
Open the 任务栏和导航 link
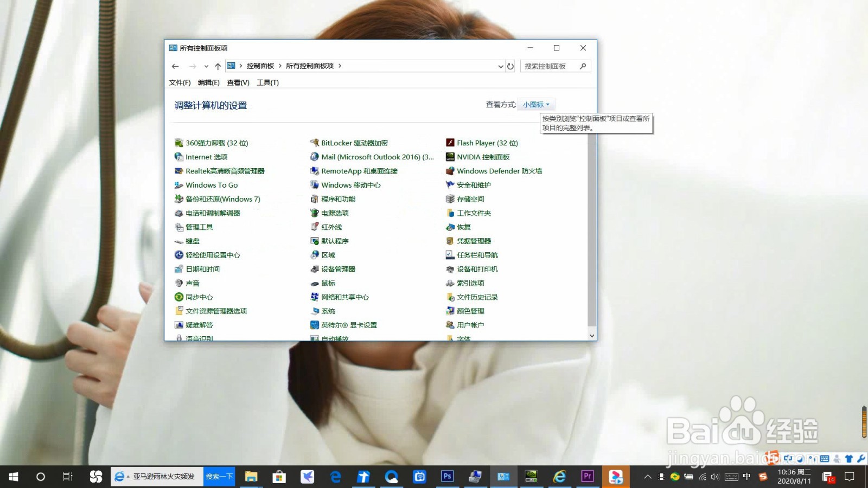[477, 255]
